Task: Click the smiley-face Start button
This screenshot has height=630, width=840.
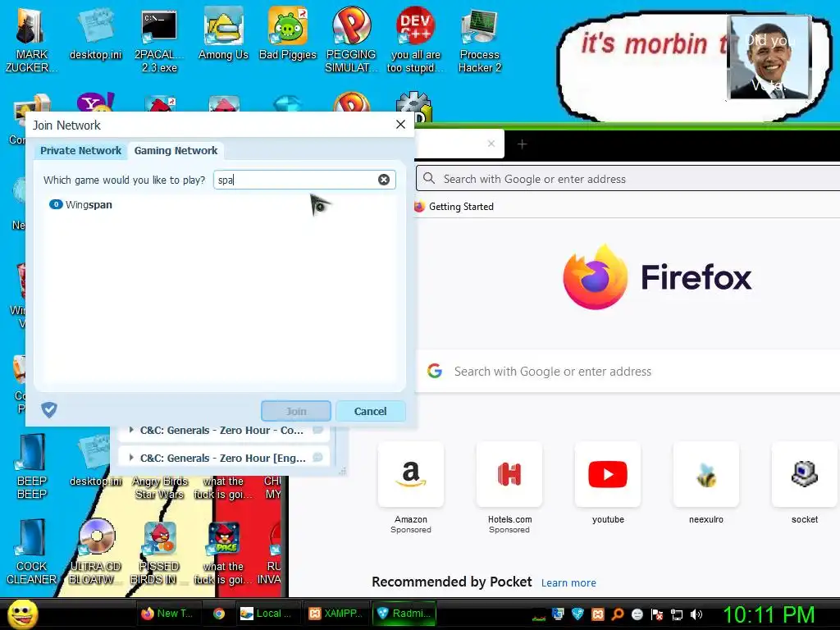Action: pos(22,614)
